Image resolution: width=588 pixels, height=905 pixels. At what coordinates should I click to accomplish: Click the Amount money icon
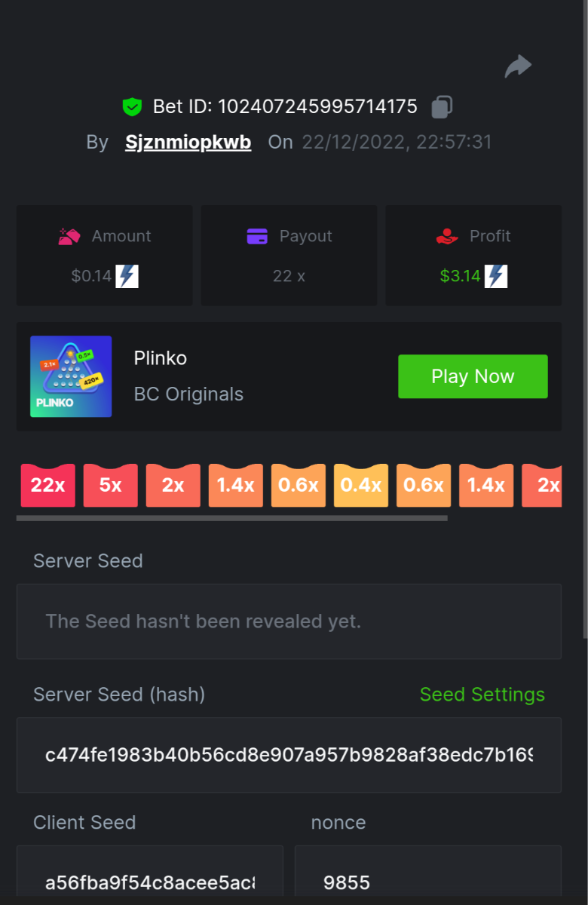click(69, 236)
